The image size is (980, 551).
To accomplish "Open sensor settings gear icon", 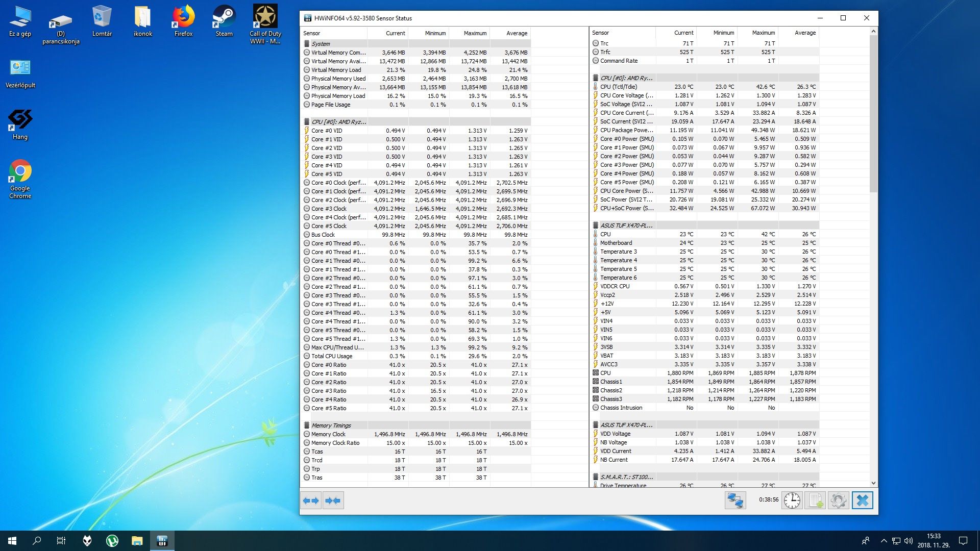I will pyautogui.click(x=838, y=500).
